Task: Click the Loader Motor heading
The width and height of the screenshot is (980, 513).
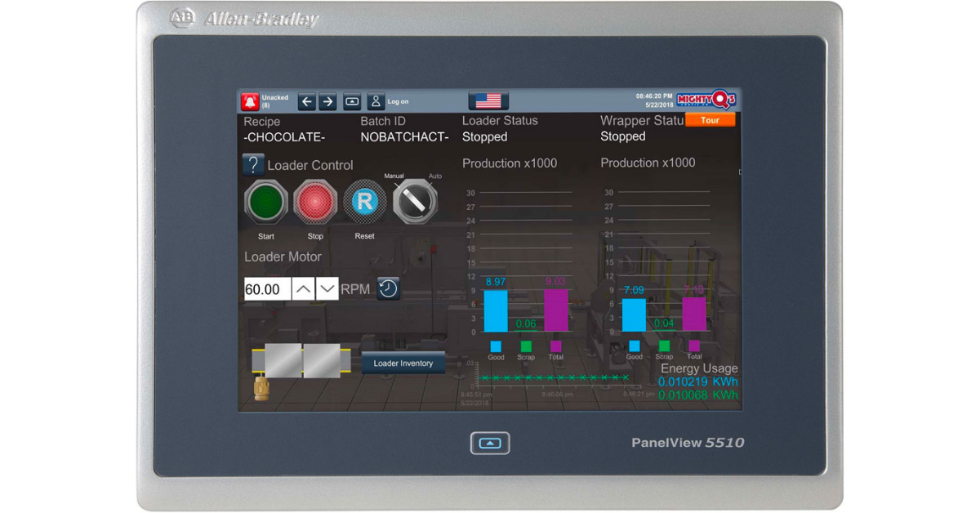Action: [283, 256]
